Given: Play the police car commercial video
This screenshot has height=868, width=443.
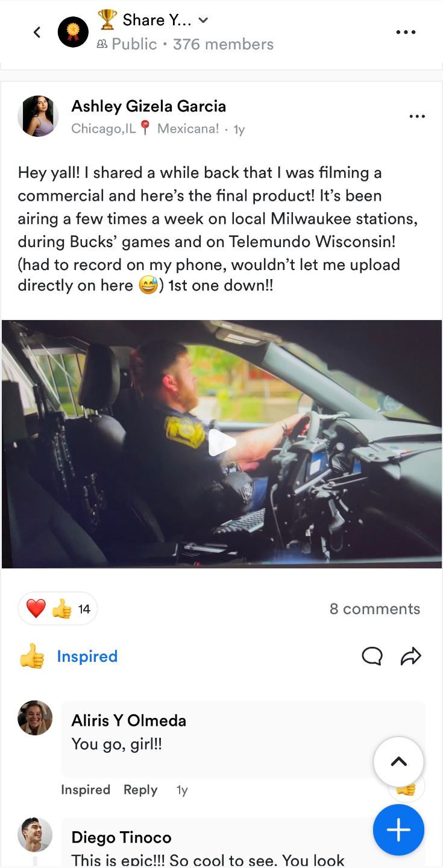Looking at the screenshot, I should pyautogui.click(x=222, y=444).
